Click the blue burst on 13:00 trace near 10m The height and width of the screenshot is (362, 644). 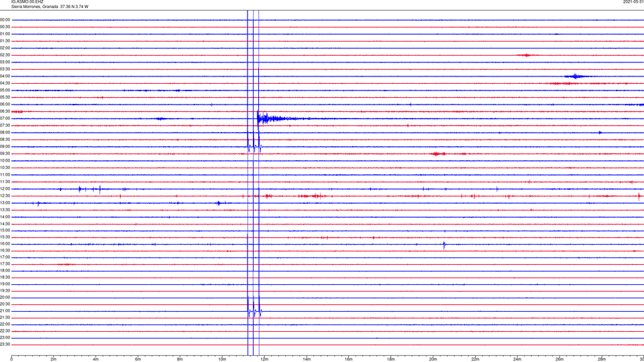(x=219, y=203)
